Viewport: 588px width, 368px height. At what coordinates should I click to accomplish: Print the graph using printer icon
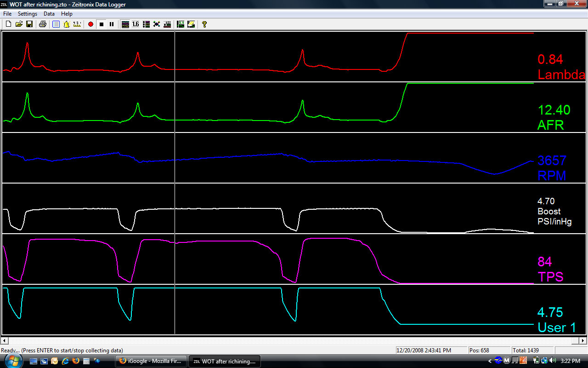coord(43,24)
